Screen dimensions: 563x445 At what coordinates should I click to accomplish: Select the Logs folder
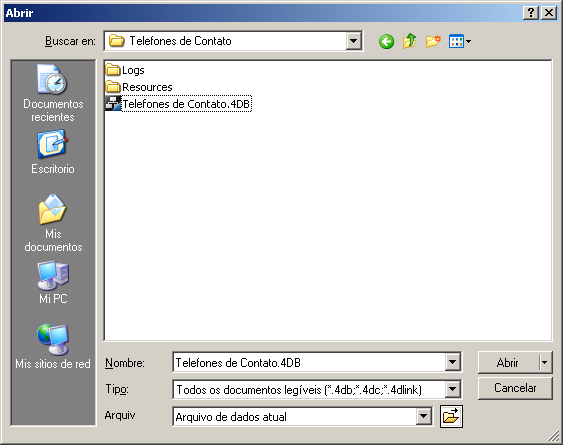pyautogui.click(x=125, y=70)
